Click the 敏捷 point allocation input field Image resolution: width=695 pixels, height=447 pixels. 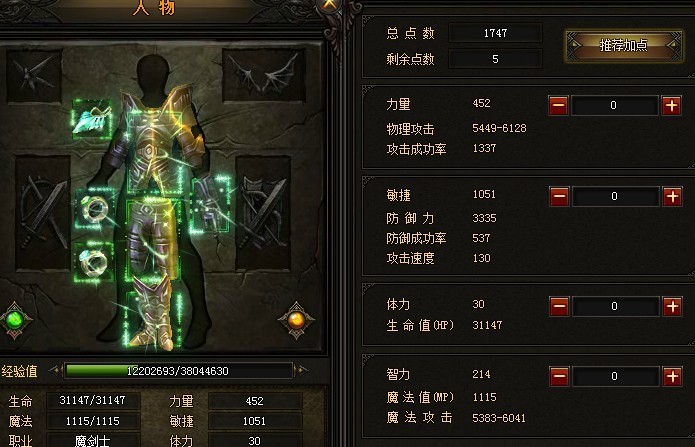tap(615, 196)
